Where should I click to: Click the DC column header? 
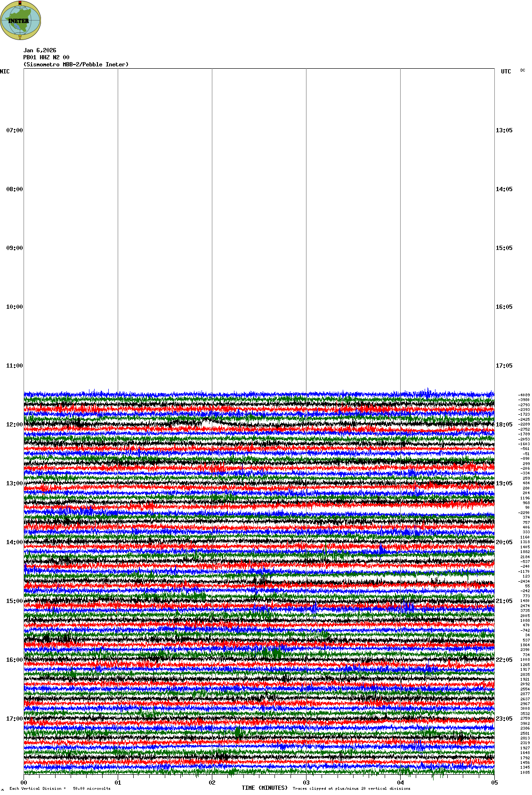[x=523, y=71]
